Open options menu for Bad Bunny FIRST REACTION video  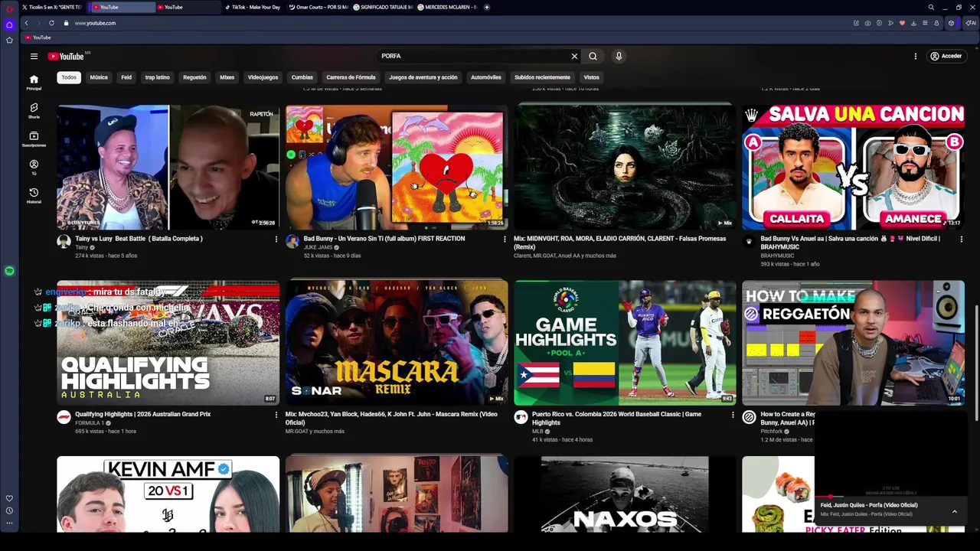click(505, 240)
